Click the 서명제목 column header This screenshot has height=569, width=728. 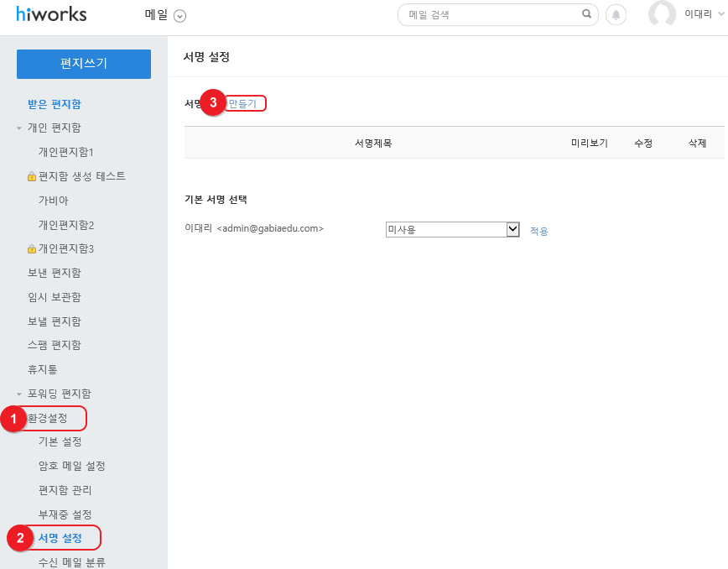(373, 143)
